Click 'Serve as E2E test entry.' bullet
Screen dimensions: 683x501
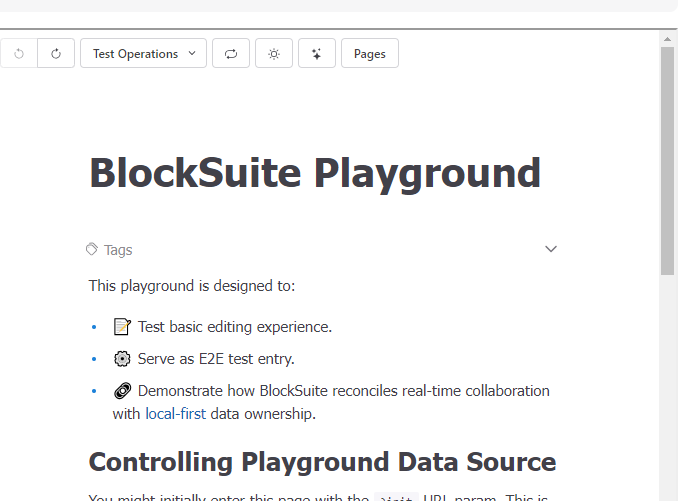coord(216,359)
